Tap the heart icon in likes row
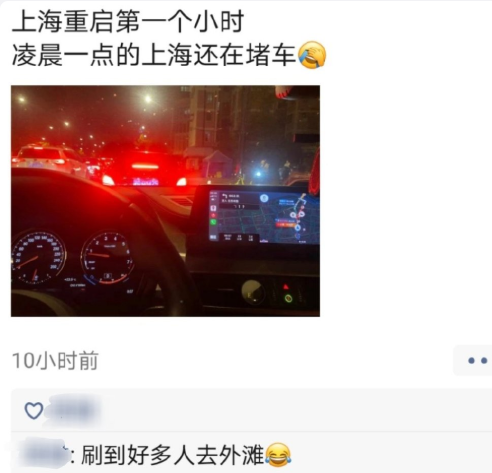This screenshot has width=492, height=473. click(34, 410)
